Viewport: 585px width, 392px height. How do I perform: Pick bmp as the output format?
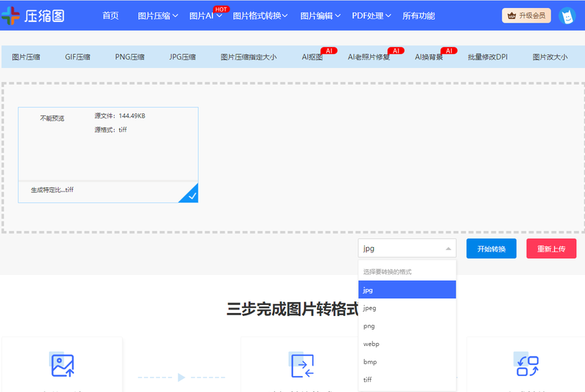(x=371, y=362)
